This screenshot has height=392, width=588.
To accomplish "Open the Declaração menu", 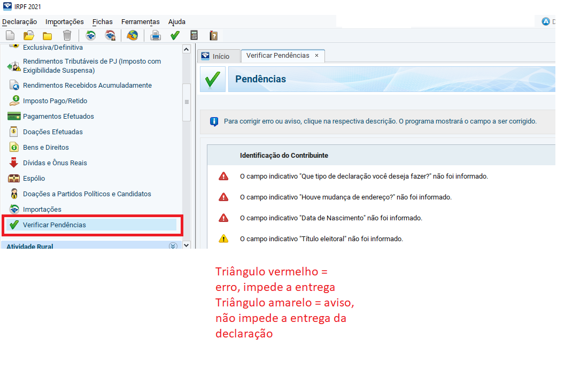I will pyautogui.click(x=20, y=21).
